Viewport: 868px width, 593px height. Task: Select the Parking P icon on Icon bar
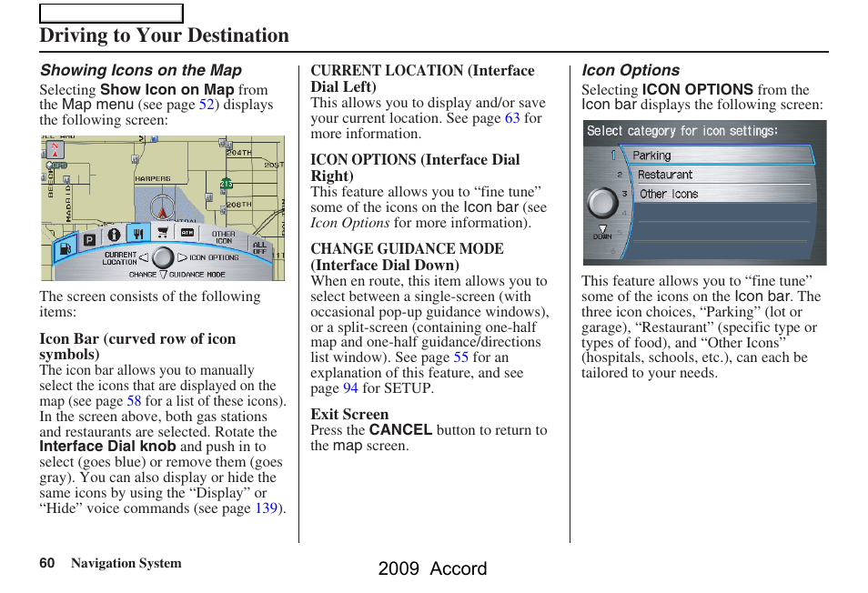pyautogui.click(x=89, y=239)
